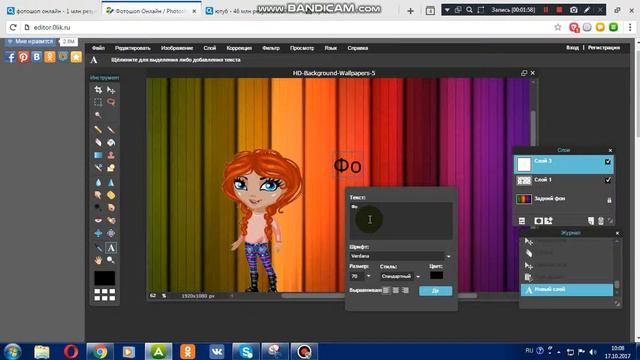Select the Color Replace tool

tap(98, 168)
